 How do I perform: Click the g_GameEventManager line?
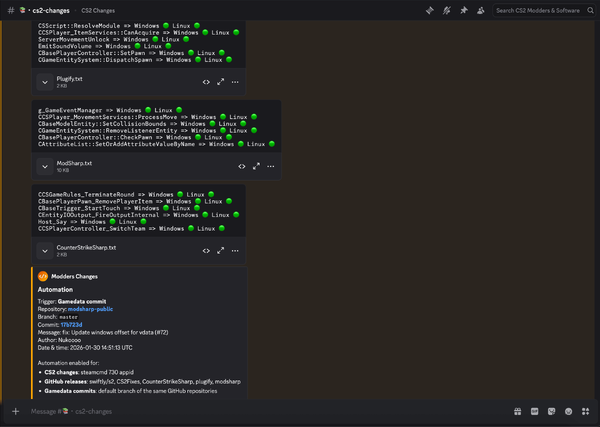(110, 110)
